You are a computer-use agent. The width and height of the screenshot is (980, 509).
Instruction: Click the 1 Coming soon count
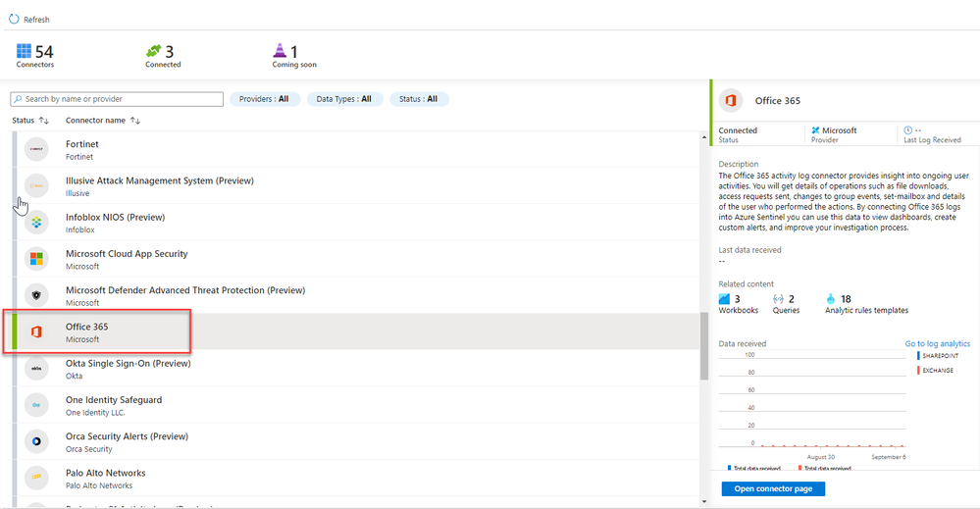(x=293, y=51)
